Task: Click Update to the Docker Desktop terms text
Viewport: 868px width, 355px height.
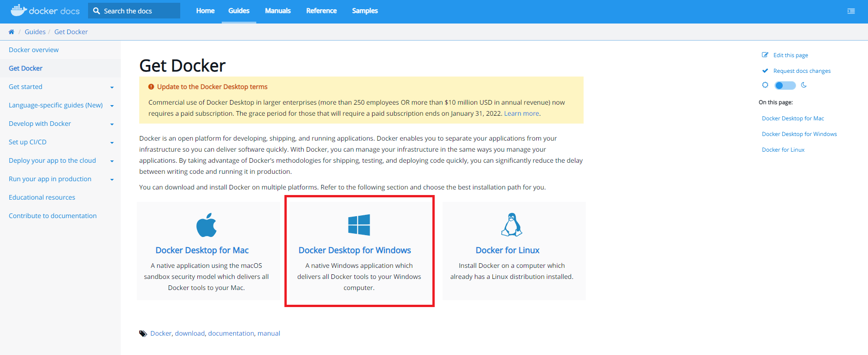Action: pos(212,87)
